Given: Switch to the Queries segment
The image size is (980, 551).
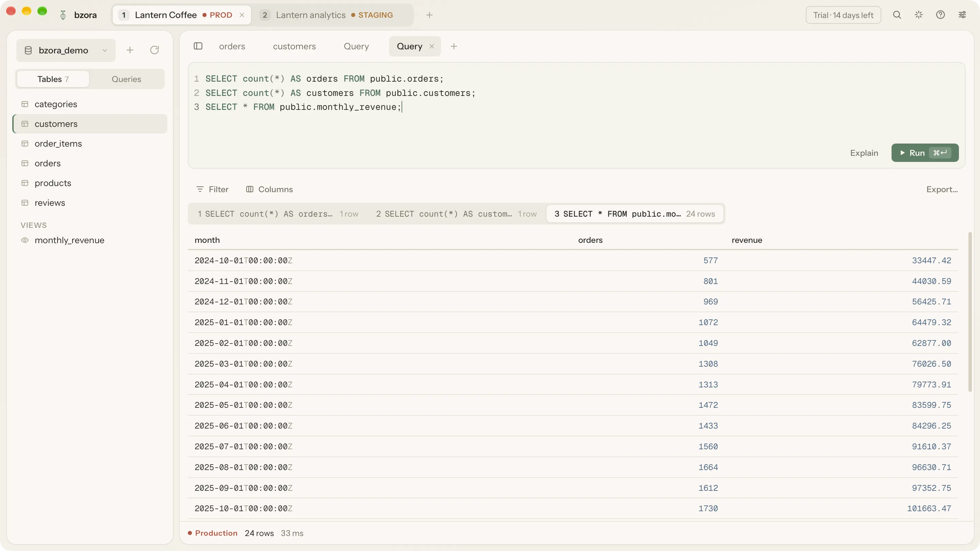Looking at the screenshot, I should coord(126,79).
